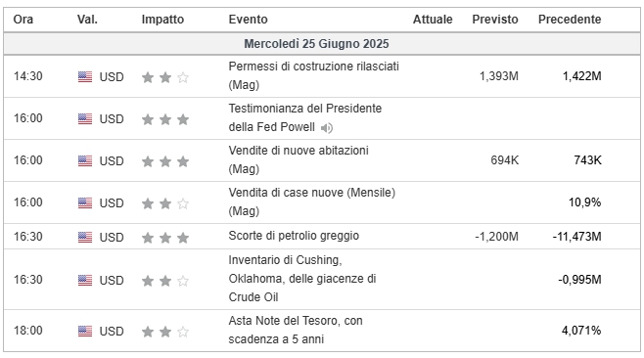Click the impact stars in Cushing inventory row
644x358 pixels.
pyautogui.click(x=165, y=281)
